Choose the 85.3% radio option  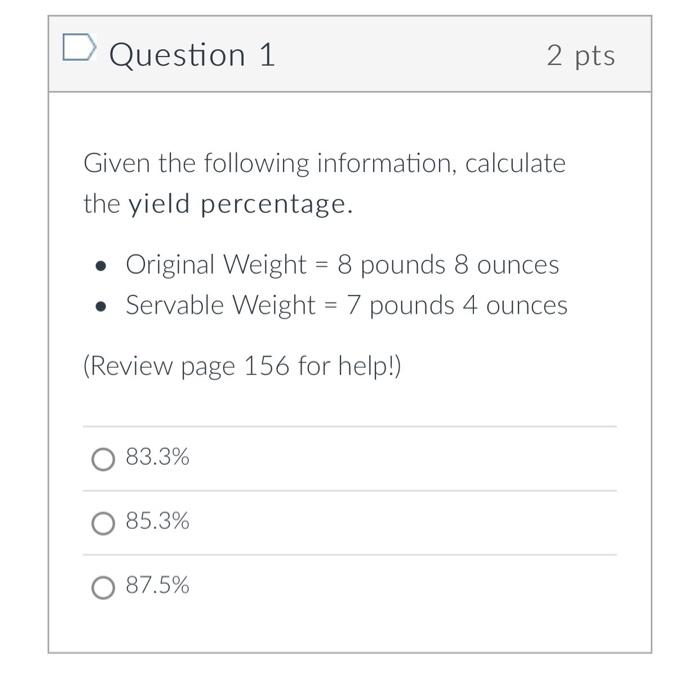[x=103, y=523]
